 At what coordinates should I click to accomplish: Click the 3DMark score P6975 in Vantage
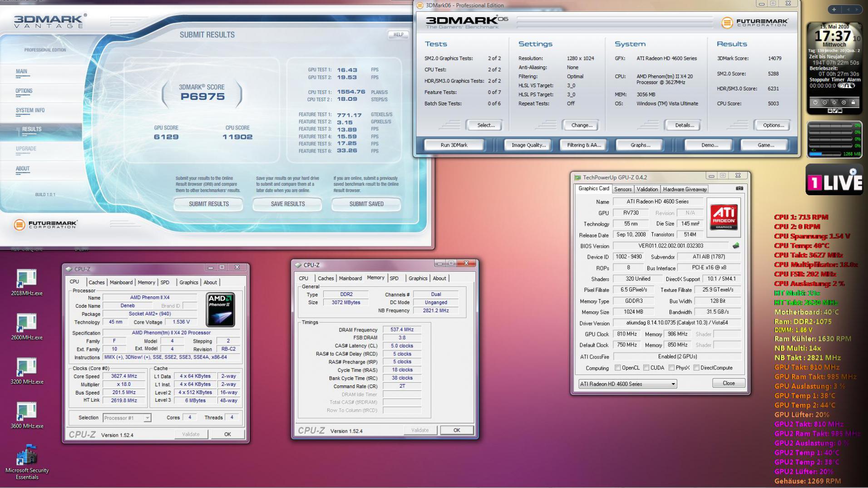pyautogui.click(x=202, y=96)
